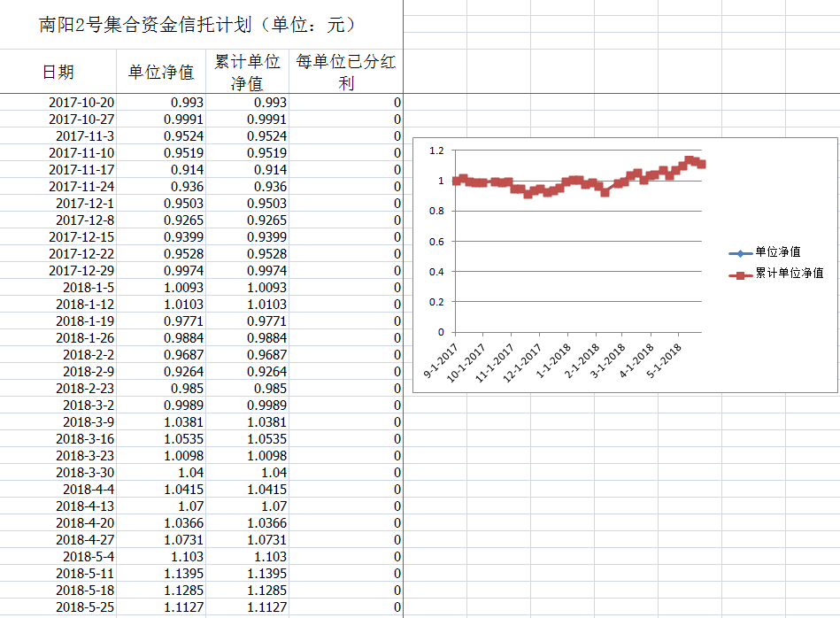840x618 pixels.
Task: Click the 日期 column header cell
Action: tap(58, 73)
